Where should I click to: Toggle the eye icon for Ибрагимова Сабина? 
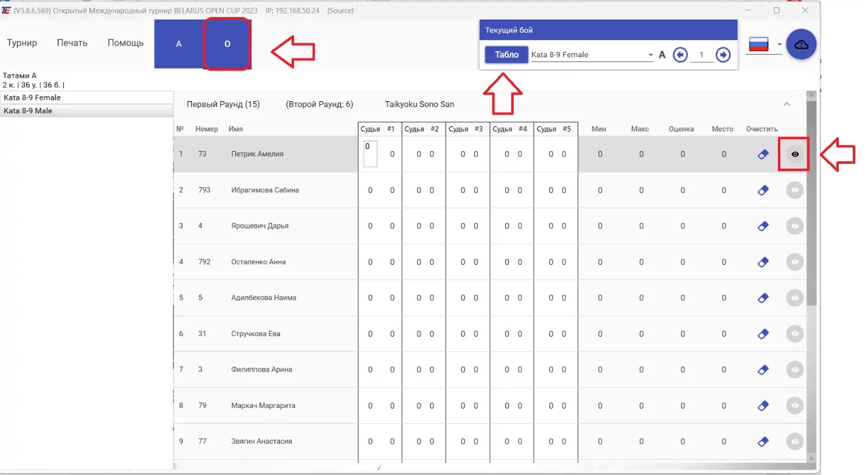[794, 191]
